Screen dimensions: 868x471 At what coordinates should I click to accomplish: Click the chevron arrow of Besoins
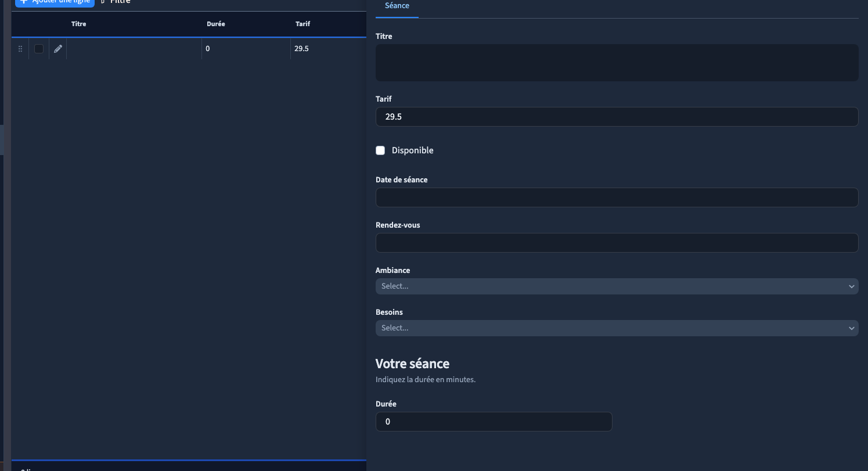(x=851, y=328)
